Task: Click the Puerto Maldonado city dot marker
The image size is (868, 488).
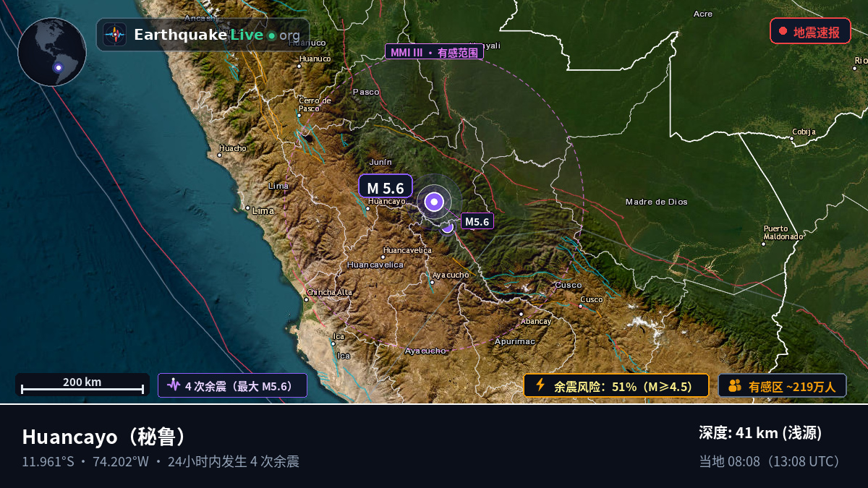Action: pyautogui.click(x=763, y=244)
